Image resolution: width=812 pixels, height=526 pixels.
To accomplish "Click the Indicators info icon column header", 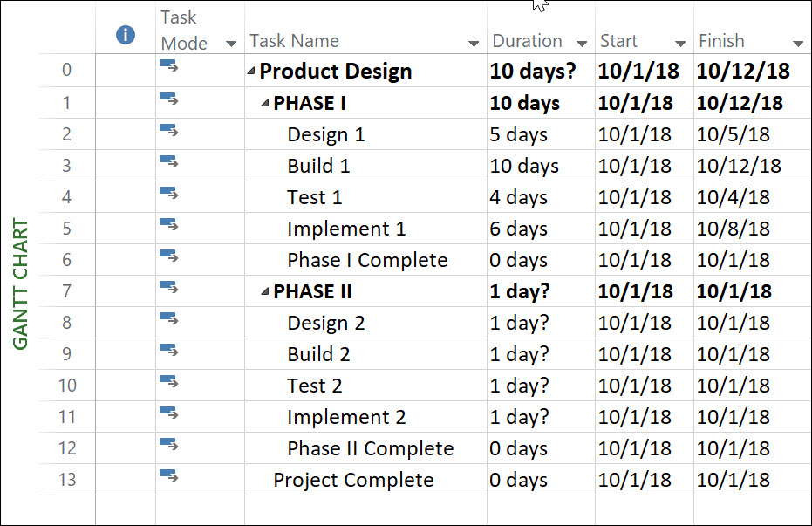I will (126, 35).
